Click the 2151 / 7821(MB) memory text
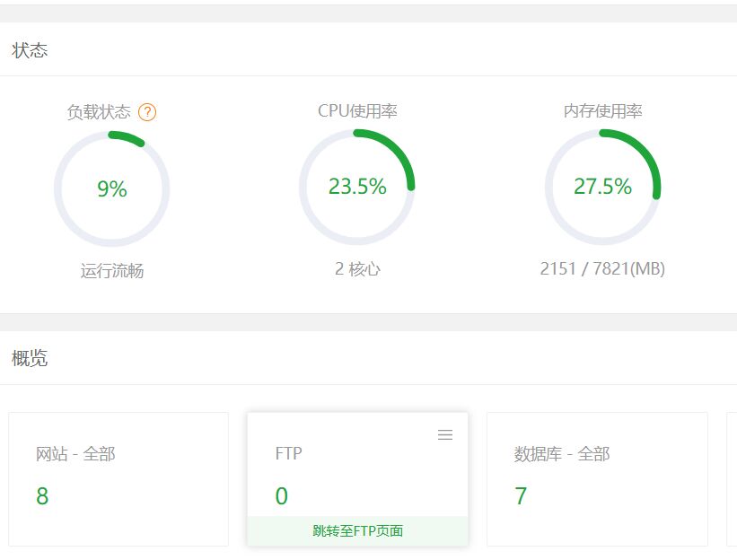 (602, 268)
